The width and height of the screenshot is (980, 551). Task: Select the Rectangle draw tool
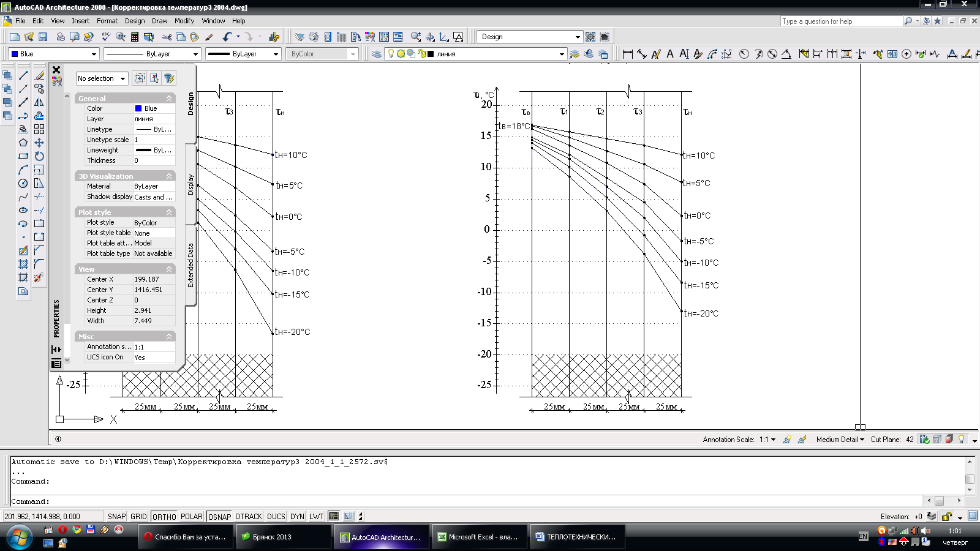pos(23,156)
